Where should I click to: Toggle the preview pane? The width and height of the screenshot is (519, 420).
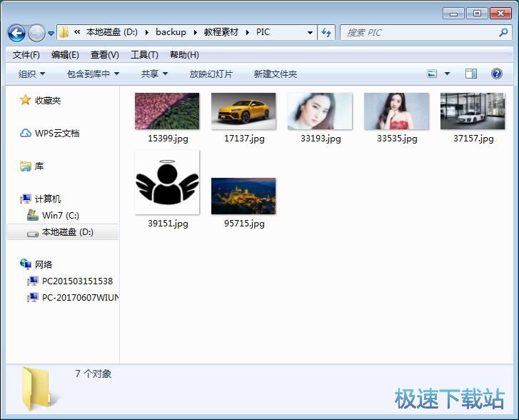click(x=471, y=74)
